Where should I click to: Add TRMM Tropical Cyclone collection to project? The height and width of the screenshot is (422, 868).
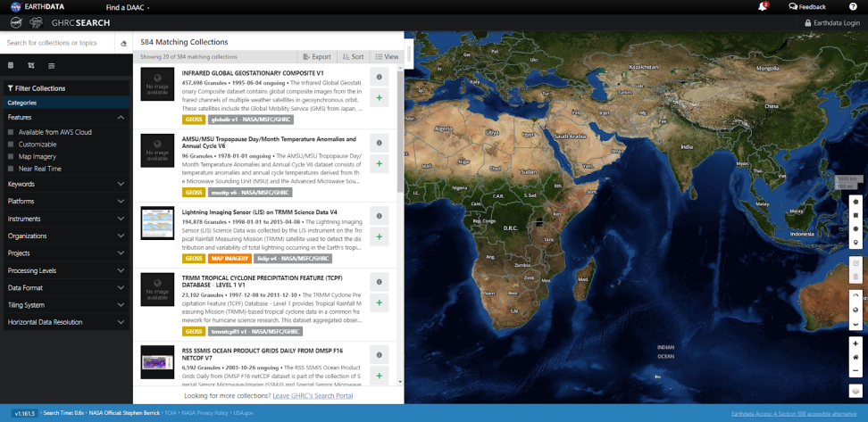(380, 302)
